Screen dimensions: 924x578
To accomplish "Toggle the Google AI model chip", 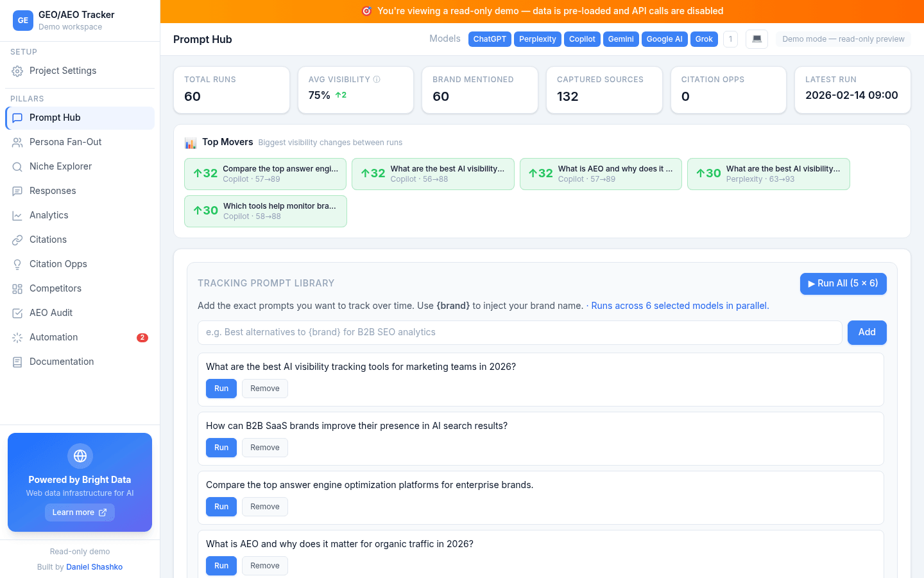I will coord(665,39).
